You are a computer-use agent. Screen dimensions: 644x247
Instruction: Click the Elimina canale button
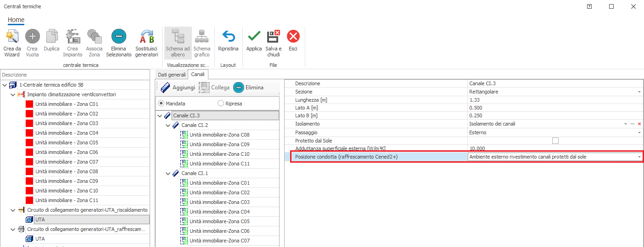(x=248, y=88)
